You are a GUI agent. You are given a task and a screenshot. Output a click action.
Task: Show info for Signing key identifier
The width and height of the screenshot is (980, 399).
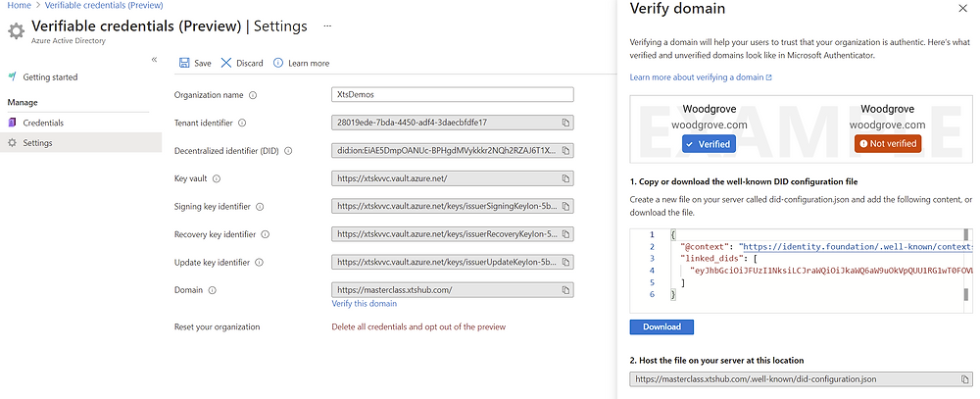(260, 207)
